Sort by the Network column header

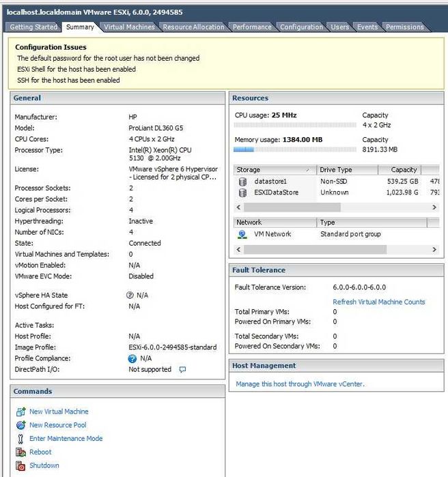(x=275, y=222)
